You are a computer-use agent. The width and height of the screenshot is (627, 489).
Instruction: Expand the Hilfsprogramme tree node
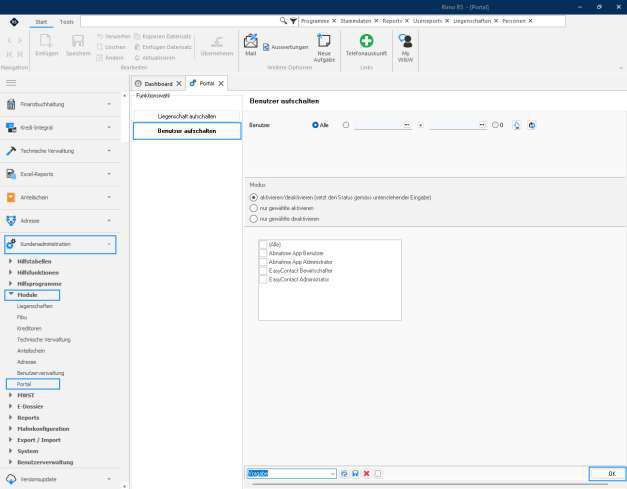point(10,283)
